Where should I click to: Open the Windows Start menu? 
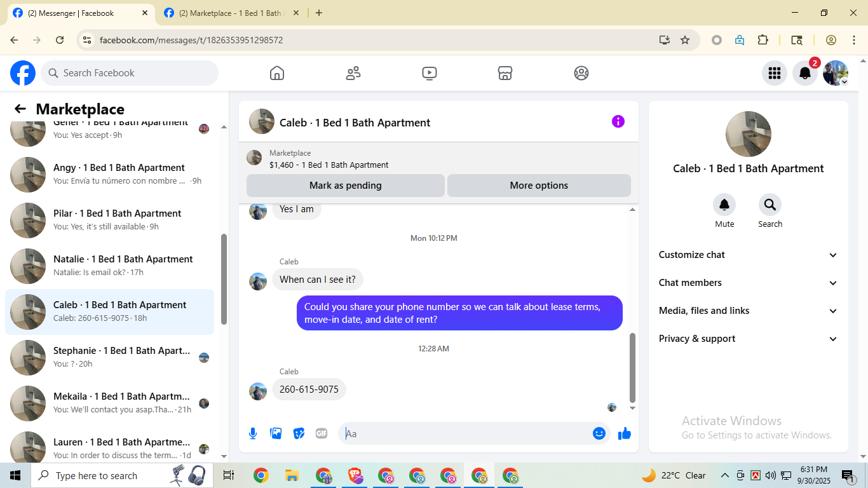[x=15, y=475]
